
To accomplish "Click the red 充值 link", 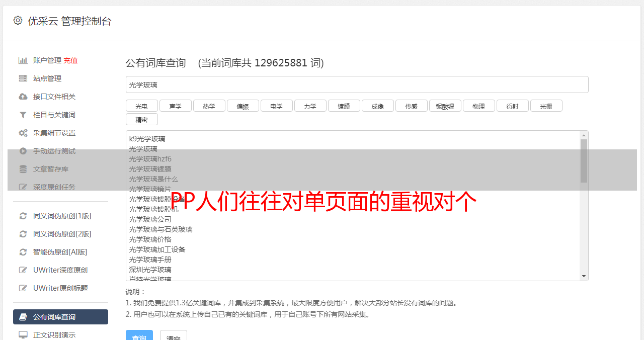I will 70,60.
